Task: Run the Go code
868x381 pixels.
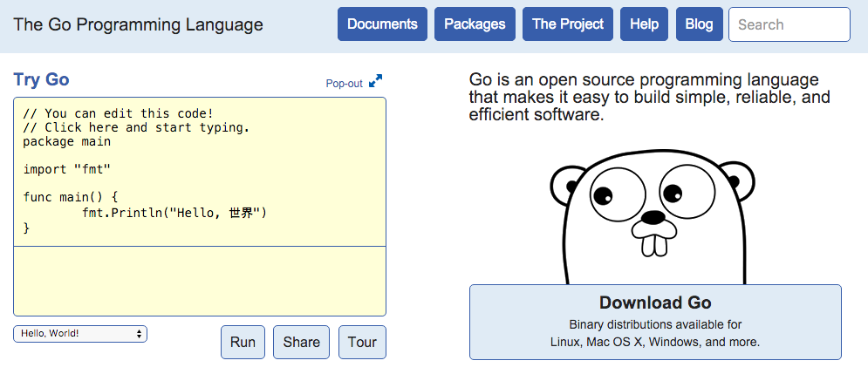Action: (x=243, y=343)
